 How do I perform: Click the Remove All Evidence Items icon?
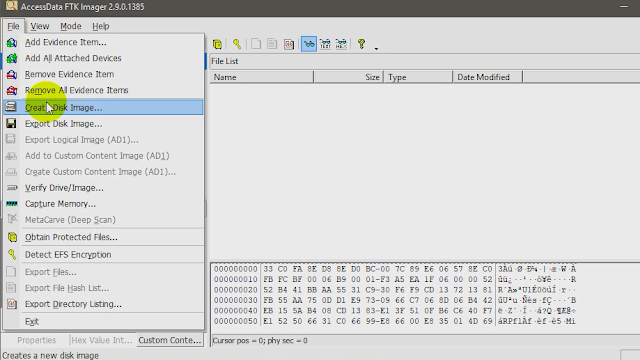(11, 90)
